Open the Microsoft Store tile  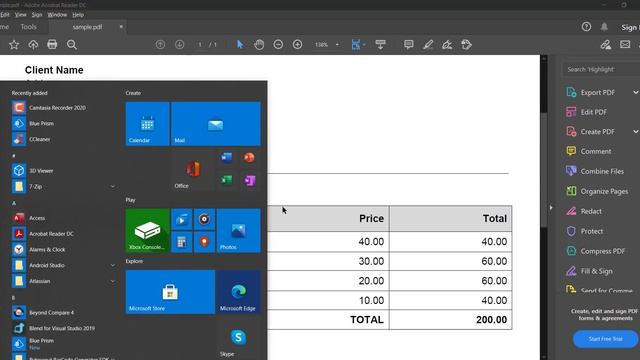[x=170, y=292]
